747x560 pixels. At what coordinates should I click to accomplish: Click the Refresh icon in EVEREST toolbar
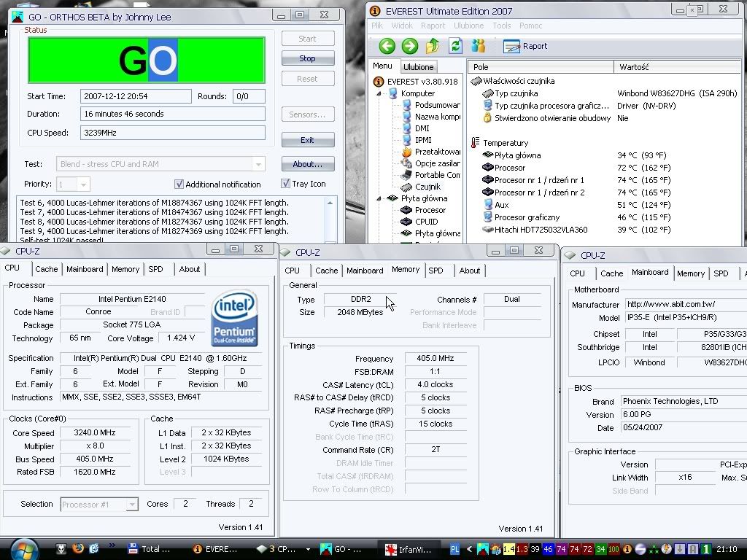click(455, 46)
